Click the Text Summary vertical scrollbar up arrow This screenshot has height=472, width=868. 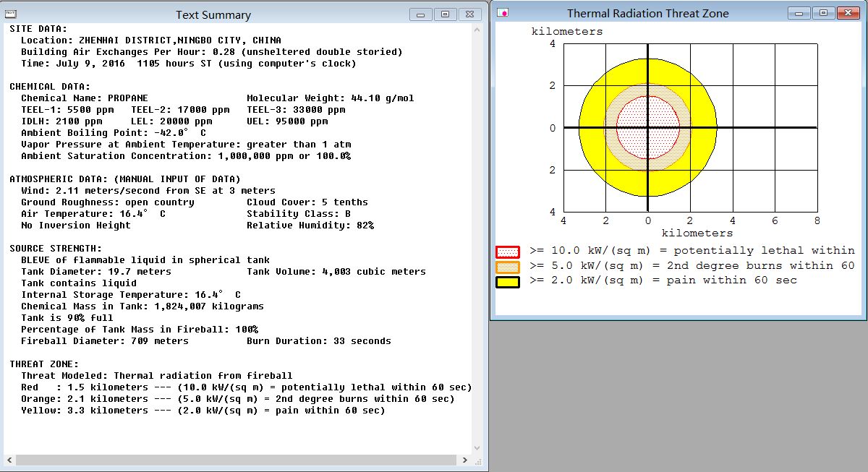(x=477, y=30)
